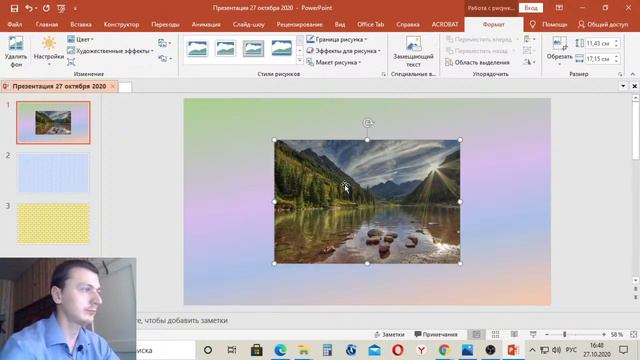
Task: Toggle the Примечания comments button
Action: (x=436, y=334)
